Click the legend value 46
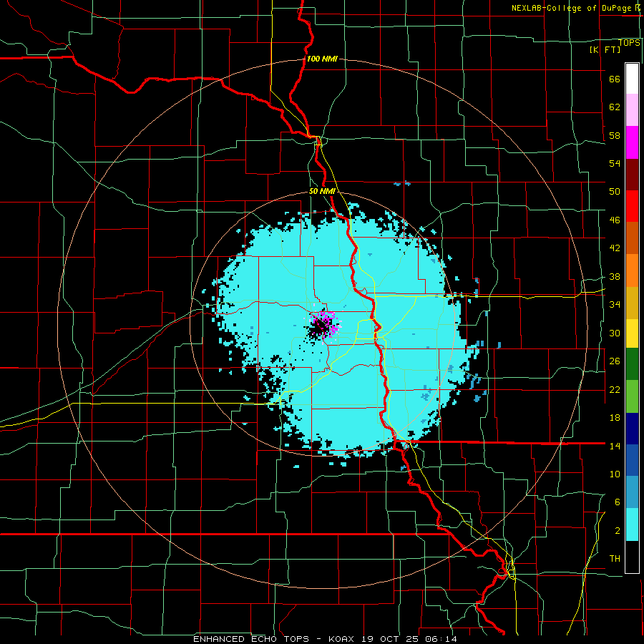This screenshot has height=644, width=644. (615, 220)
